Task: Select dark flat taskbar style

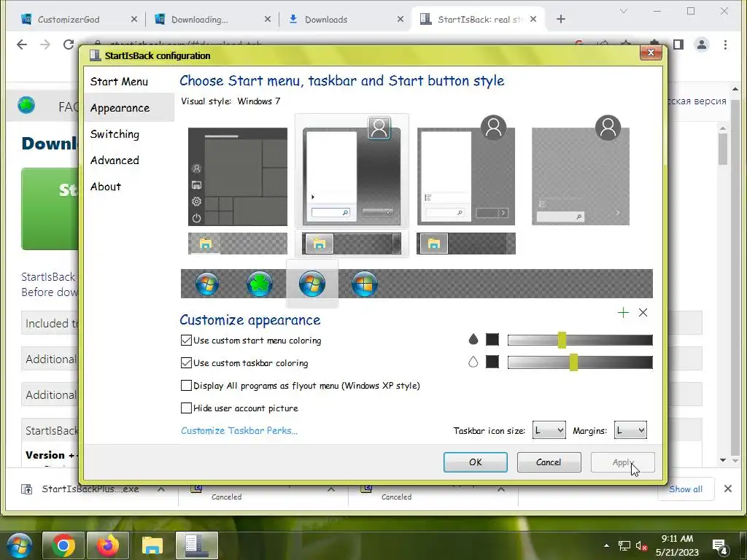Action: [x=466, y=244]
